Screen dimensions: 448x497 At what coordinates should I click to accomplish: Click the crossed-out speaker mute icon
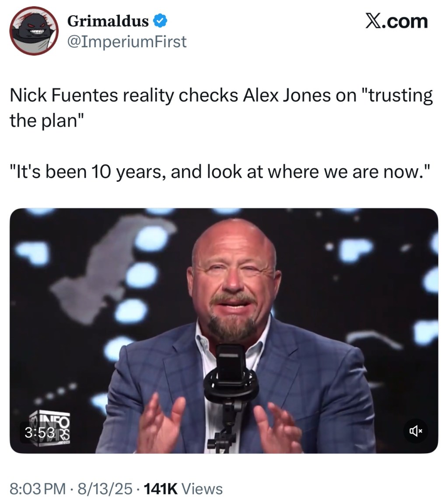[415, 431]
